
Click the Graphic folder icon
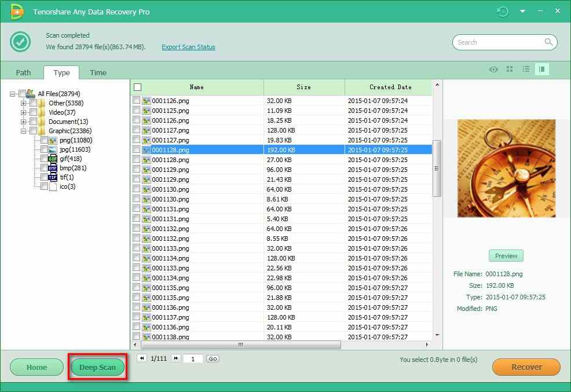pos(42,131)
